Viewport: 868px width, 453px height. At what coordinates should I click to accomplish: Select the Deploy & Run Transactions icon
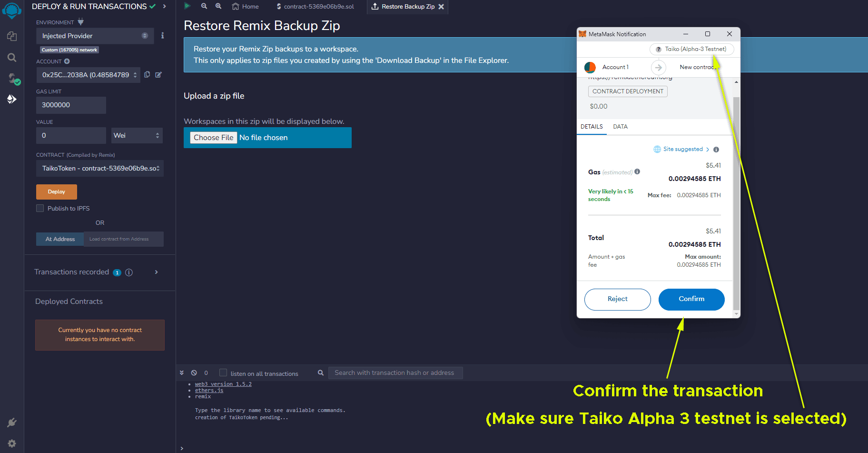[x=12, y=99]
